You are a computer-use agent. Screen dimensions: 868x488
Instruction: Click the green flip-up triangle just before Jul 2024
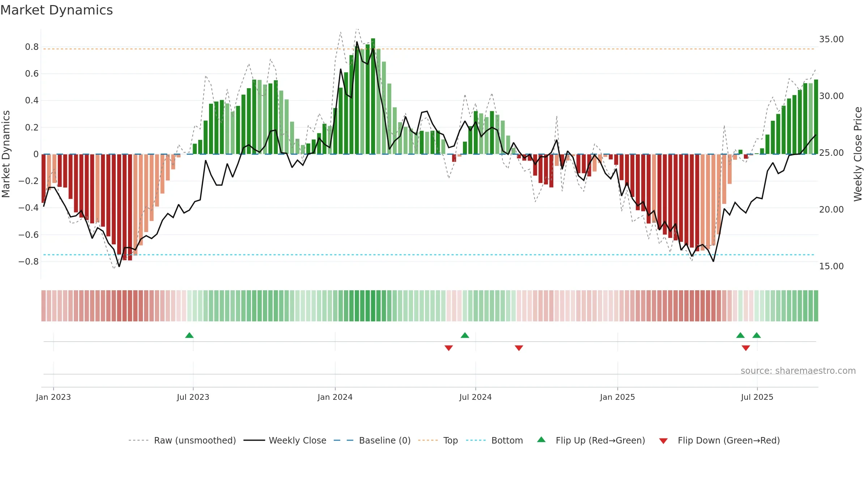coord(465,335)
